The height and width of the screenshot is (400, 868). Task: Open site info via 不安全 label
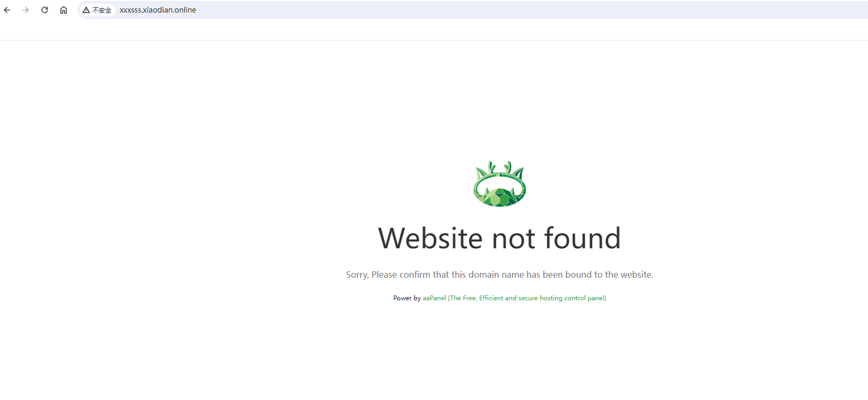102,10
